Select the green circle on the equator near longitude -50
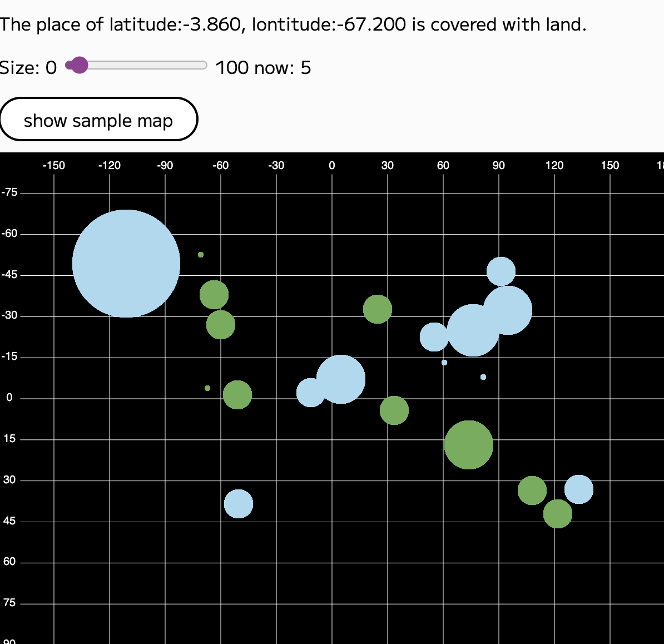This screenshot has height=644, width=664. (x=237, y=395)
